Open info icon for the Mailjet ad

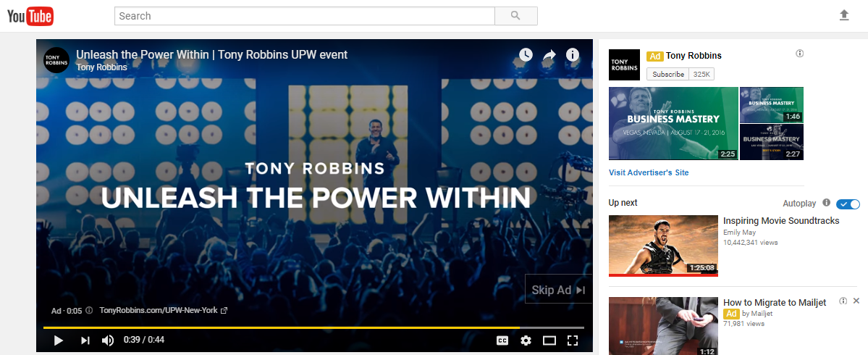click(x=843, y=301)
